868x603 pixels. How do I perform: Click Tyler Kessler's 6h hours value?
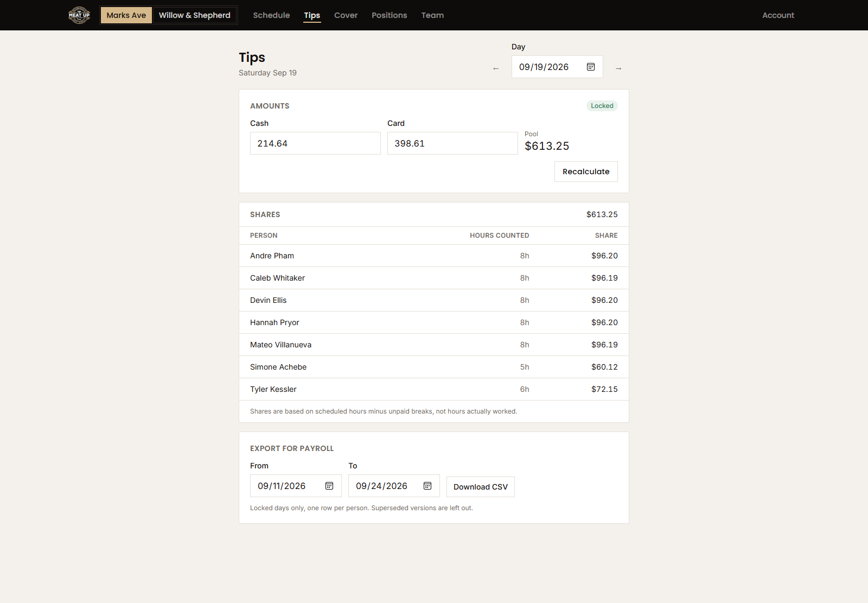pyautogui.click(x=525, y=389)
